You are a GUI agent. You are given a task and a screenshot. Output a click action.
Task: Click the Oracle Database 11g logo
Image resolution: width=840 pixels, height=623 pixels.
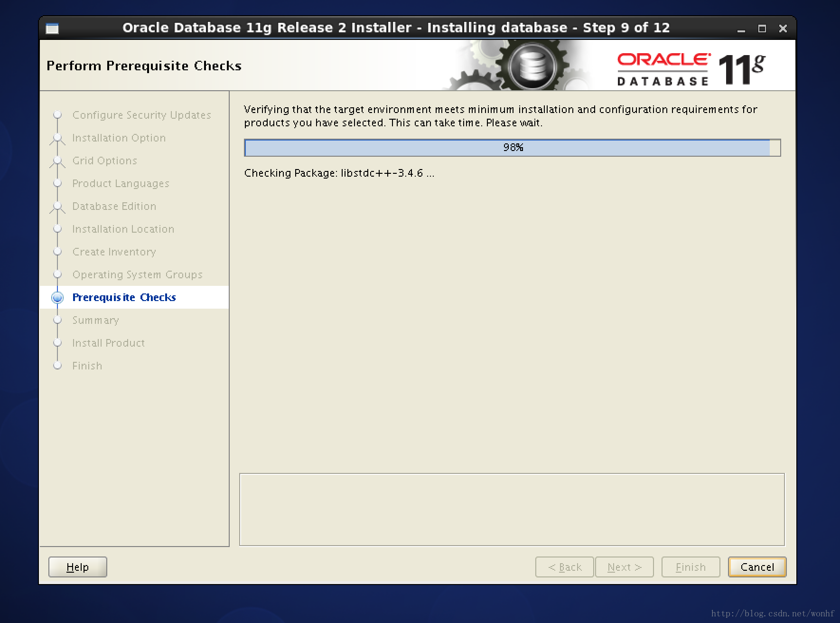coord(691,69)
